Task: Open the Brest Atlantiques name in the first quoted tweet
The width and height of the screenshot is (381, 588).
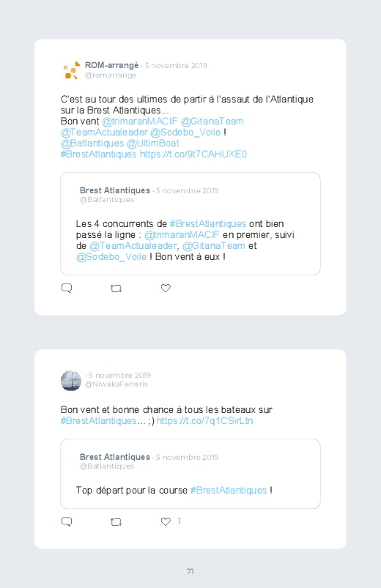Action: coord(115,190)
